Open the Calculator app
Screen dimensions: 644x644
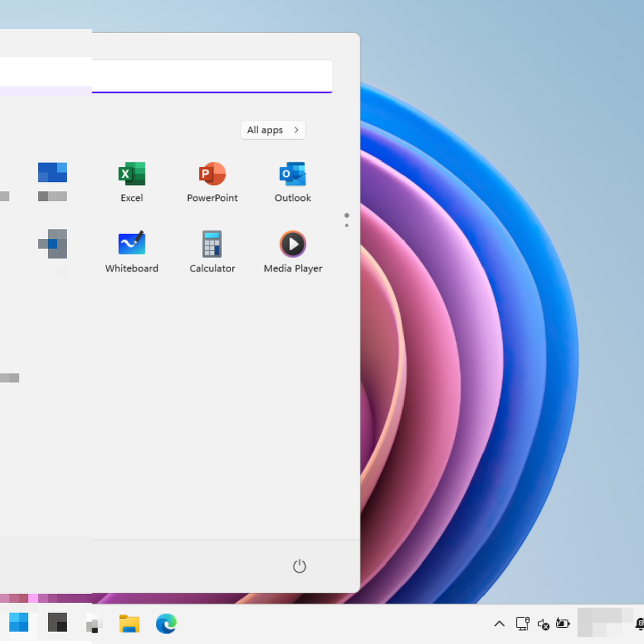point(212,253)
